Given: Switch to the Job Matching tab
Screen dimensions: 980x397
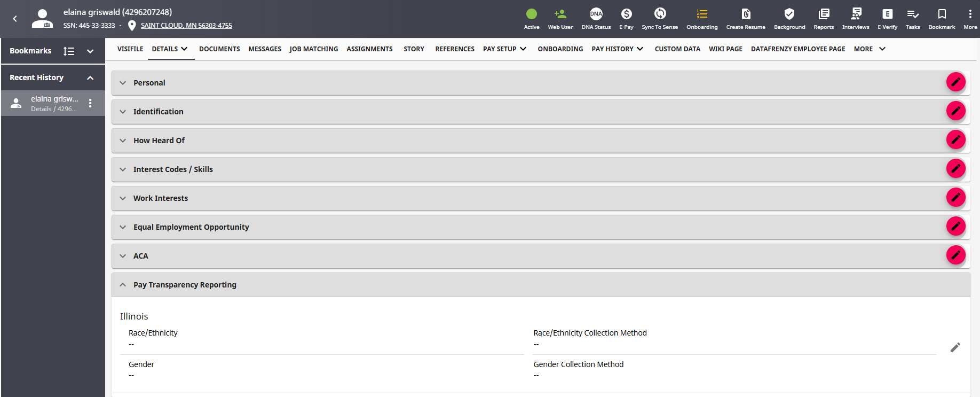Looking at the screenshot, I should pos(314,49).
